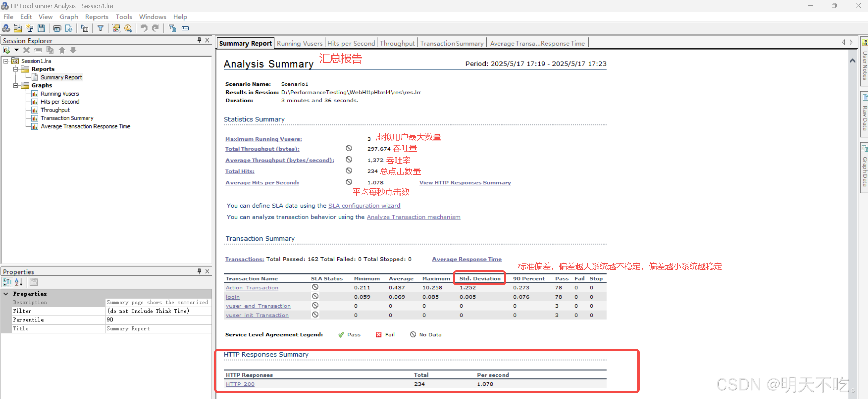
Task: Toggle the Session Explorer pin auto-hide
Action: (x=199, y=40)
